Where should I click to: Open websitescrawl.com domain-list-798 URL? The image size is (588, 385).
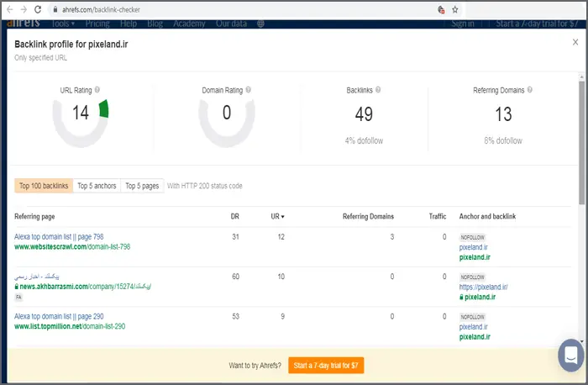click(x=72, y=246)
